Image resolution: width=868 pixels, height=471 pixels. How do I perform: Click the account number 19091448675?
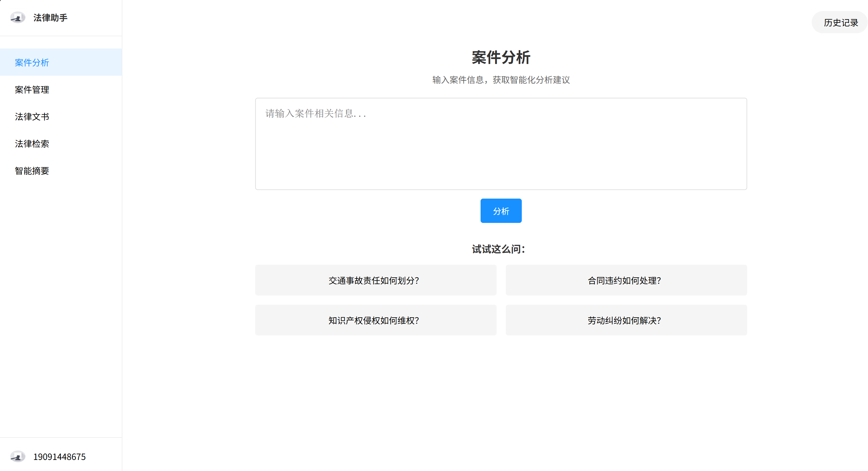click(x=59, y=457)
